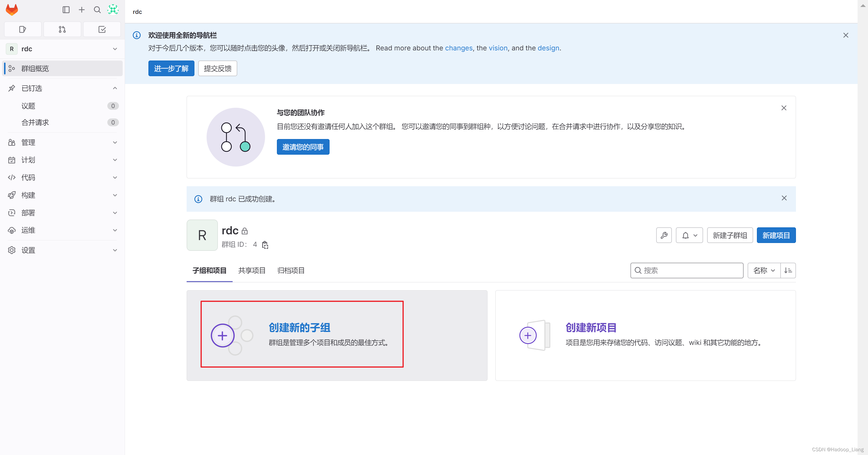Open the merge requests shortcut icon

(62, 29)
